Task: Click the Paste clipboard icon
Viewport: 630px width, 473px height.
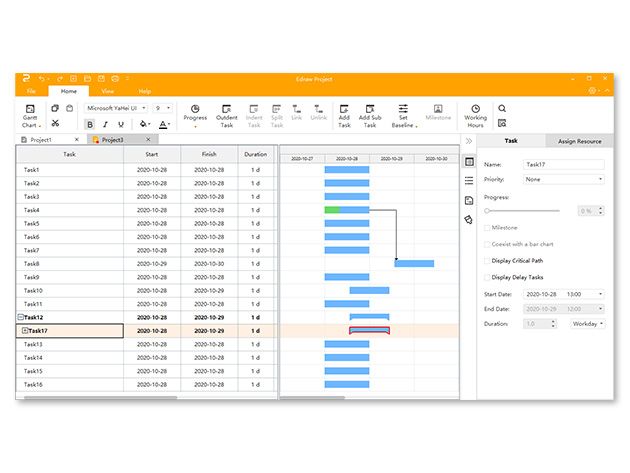Action: point(70,108)
